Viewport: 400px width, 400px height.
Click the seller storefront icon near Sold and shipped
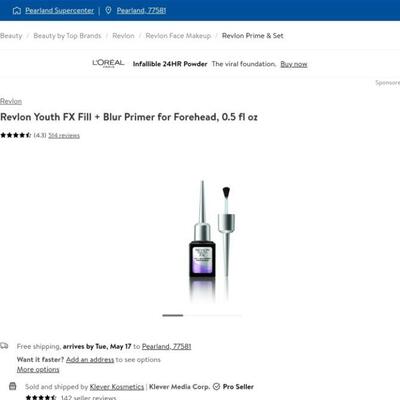12,386
